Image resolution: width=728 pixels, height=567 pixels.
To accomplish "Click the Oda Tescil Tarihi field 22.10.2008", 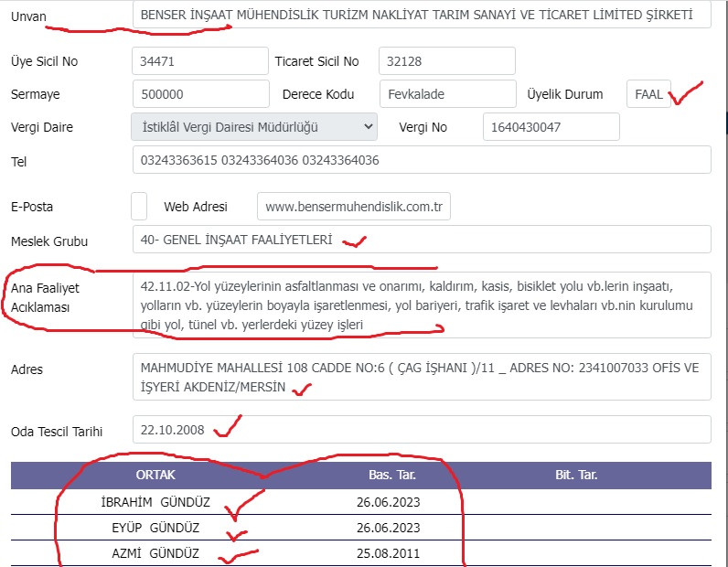I will 422,430.
